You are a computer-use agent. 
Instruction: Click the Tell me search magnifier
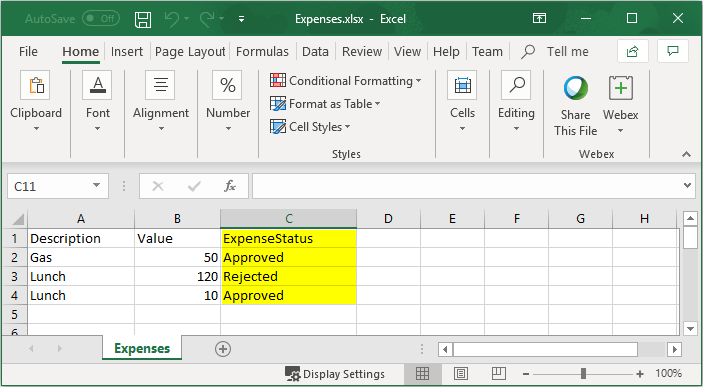coord(528,52)
